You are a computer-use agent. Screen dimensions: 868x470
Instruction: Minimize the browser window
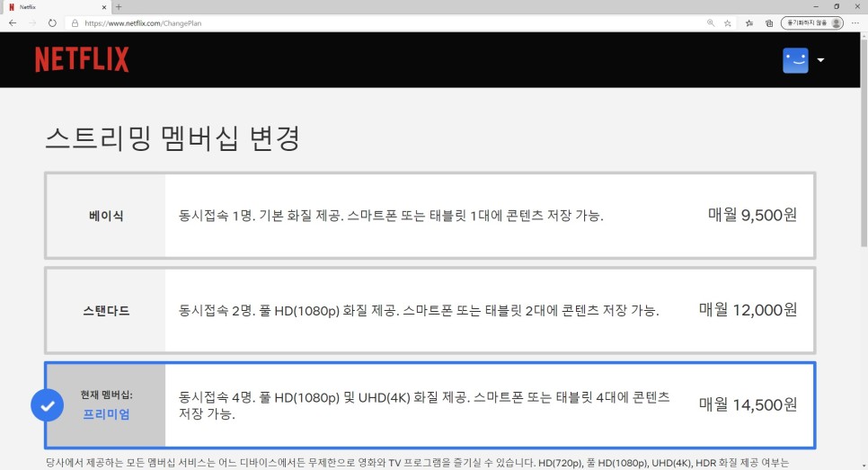click(x=816, y=6)
